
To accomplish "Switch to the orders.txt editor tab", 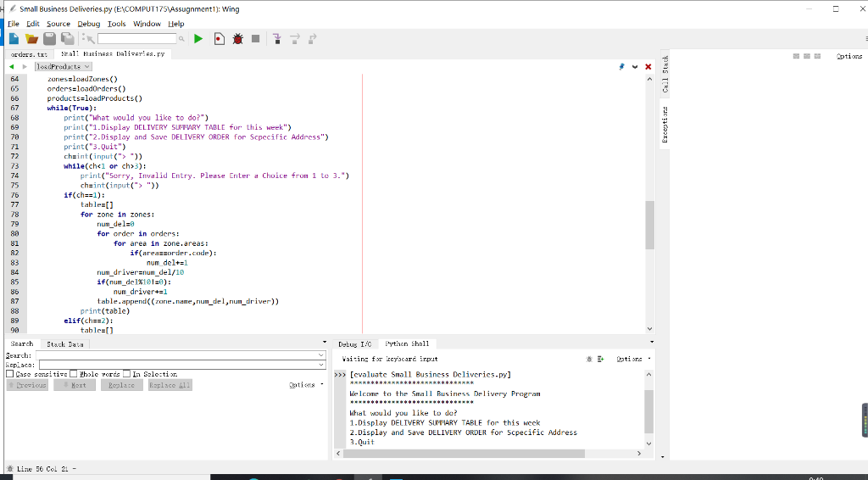I will click(x=29, y=53).
